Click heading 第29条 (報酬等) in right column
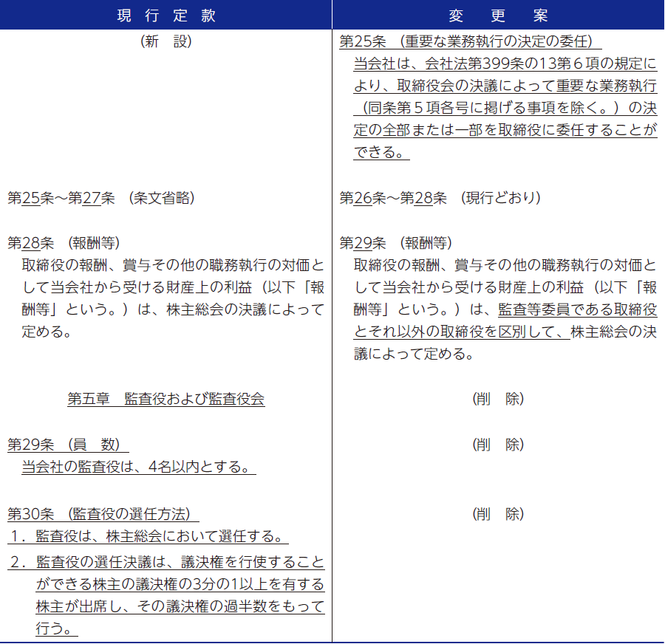The height and width of the screenshot is (644, 665). (396, 243)
